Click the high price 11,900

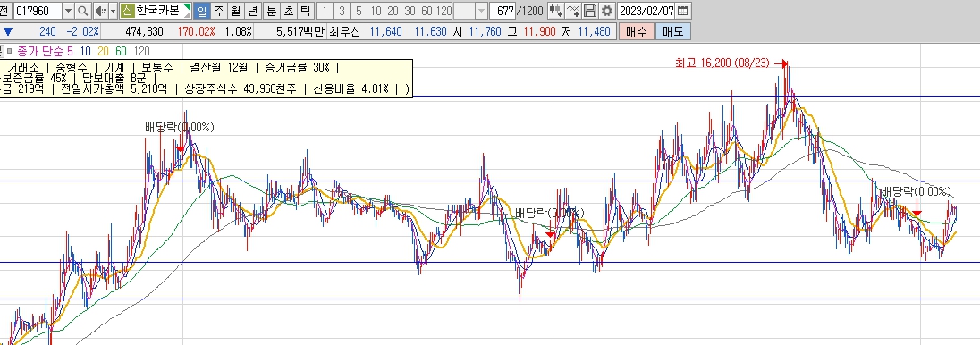[539, 31]
